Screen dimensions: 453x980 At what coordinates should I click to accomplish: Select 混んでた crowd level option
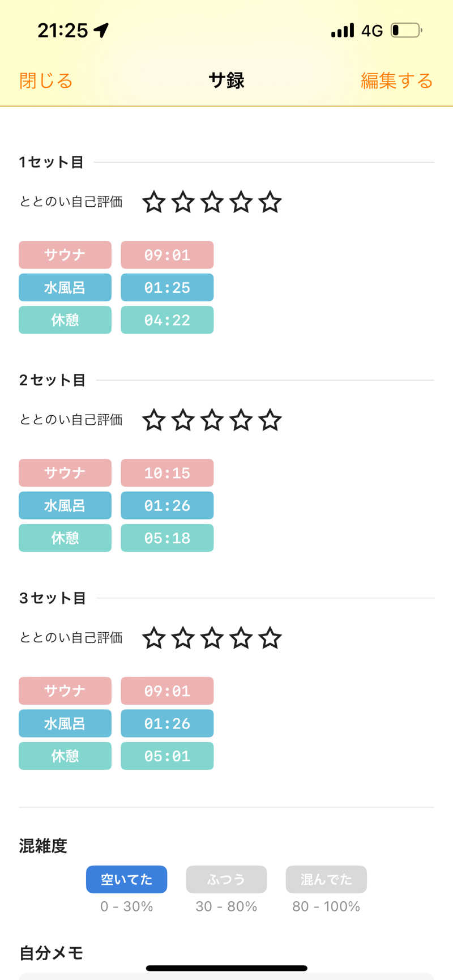pos(326,879)
